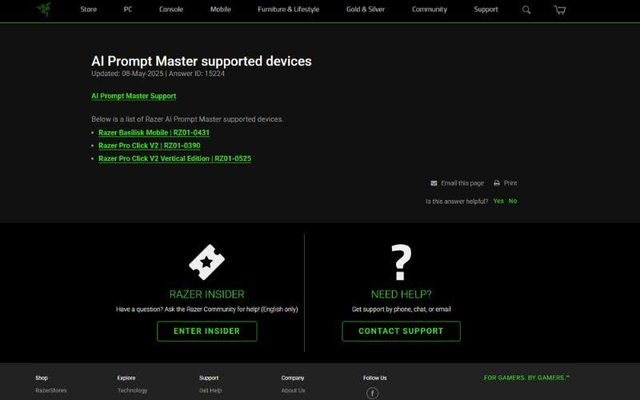This screenshot has height=400, width=640.
Task: Open Technology footer link
Action: pos(132,391)
